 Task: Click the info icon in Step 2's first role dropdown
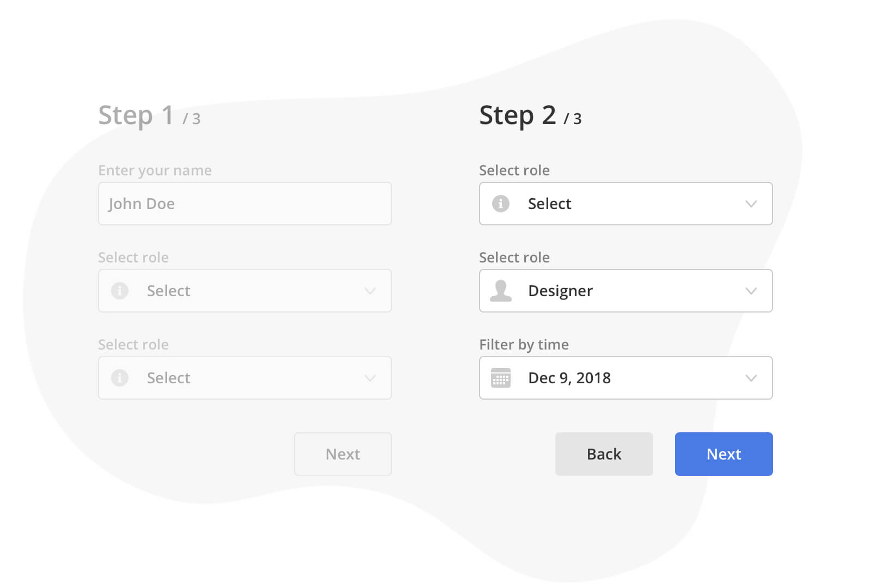(x=501, y=204)
